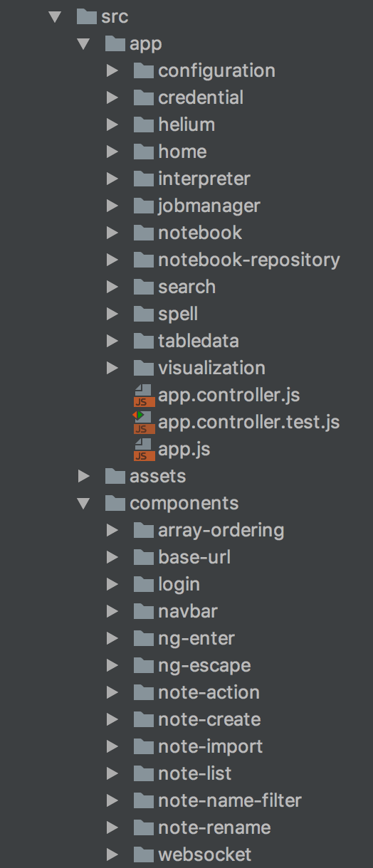Click the note-import folder icon

tap(143, 746)
